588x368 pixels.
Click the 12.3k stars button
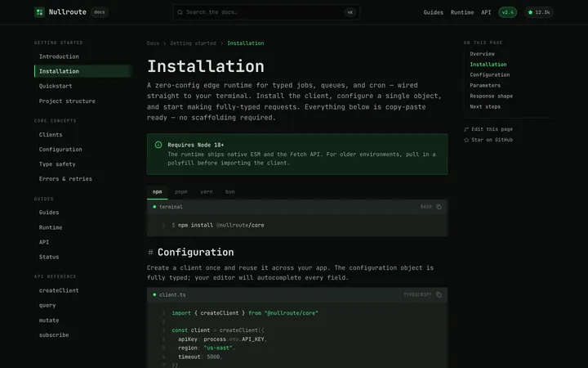coord(539,12)
